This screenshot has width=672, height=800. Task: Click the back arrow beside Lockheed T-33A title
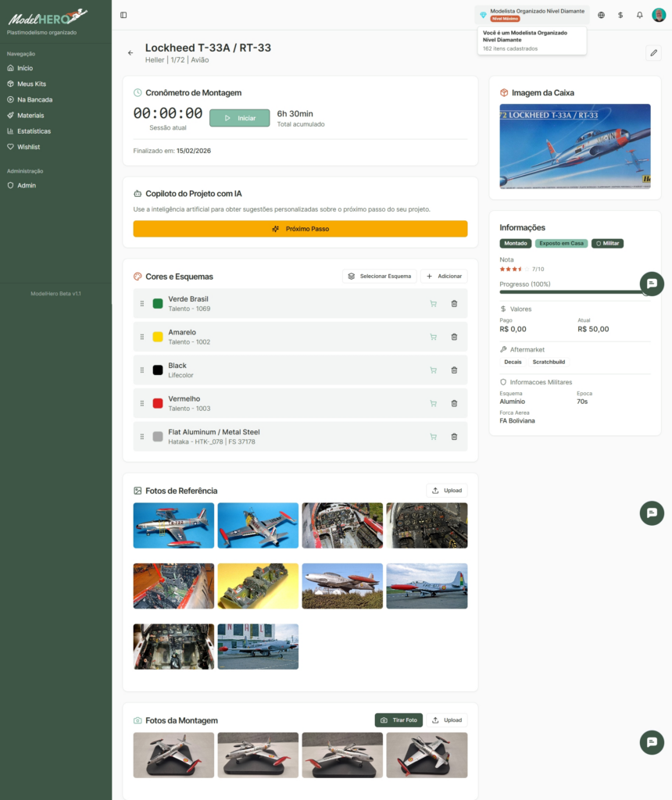pos(130,53)
